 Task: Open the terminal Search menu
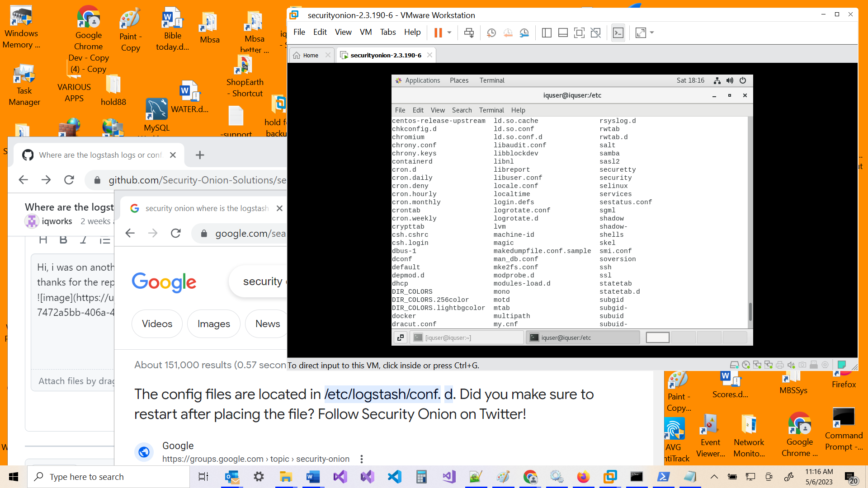[x=462, y=110]
